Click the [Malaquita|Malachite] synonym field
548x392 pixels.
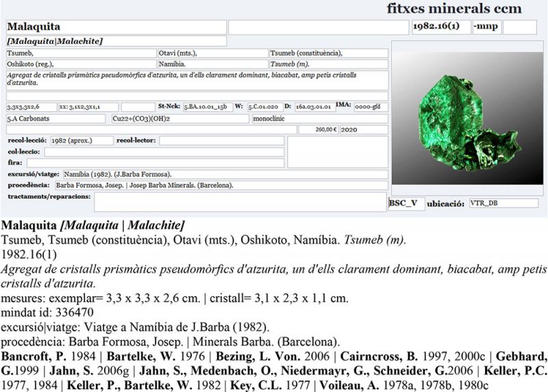click(x=115, y=42)
